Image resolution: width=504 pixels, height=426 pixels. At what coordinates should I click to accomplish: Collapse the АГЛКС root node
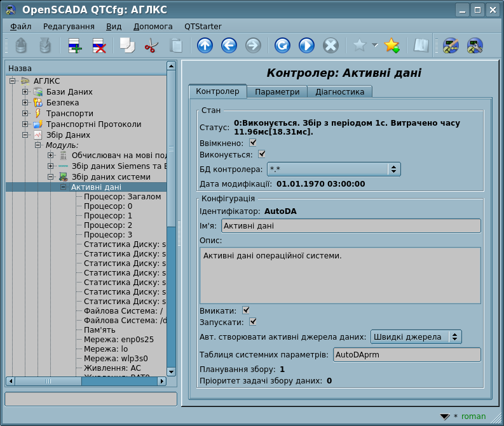pos(12,81)
